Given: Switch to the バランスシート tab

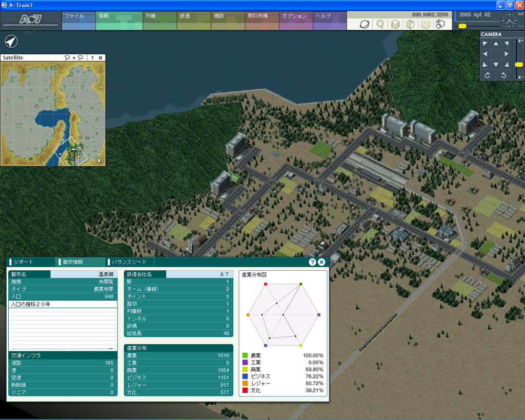Looking at the screenshot, I should tap(130, 262).
